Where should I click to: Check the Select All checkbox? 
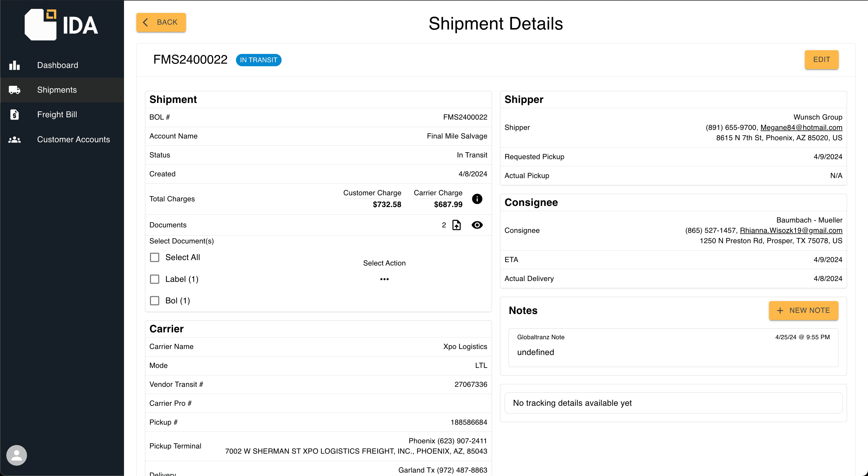(x=155, y=257)
